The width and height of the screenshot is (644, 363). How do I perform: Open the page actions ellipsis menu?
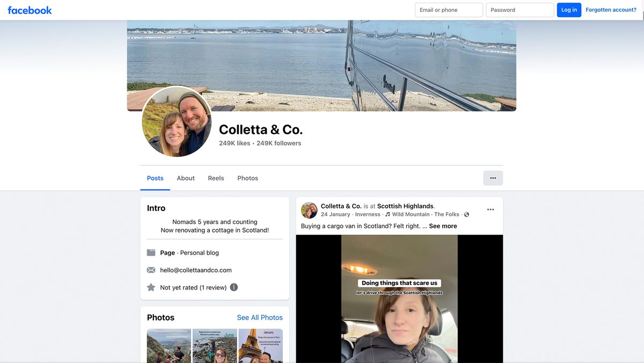(493, 178)
